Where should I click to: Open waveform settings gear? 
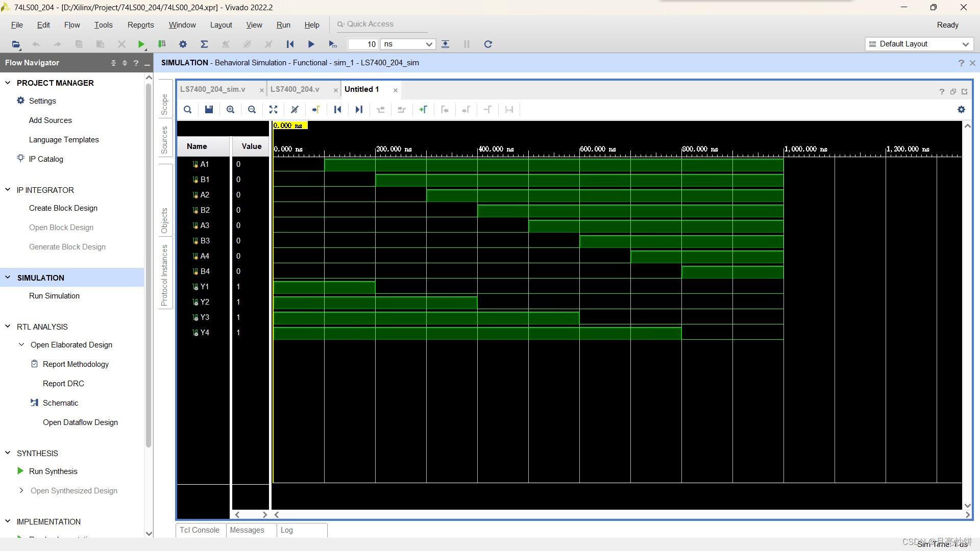pyautogui.click(x=961, y=109)
